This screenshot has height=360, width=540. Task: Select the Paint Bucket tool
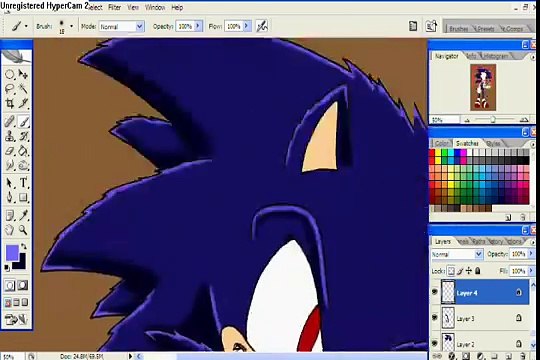pos(23,151)
